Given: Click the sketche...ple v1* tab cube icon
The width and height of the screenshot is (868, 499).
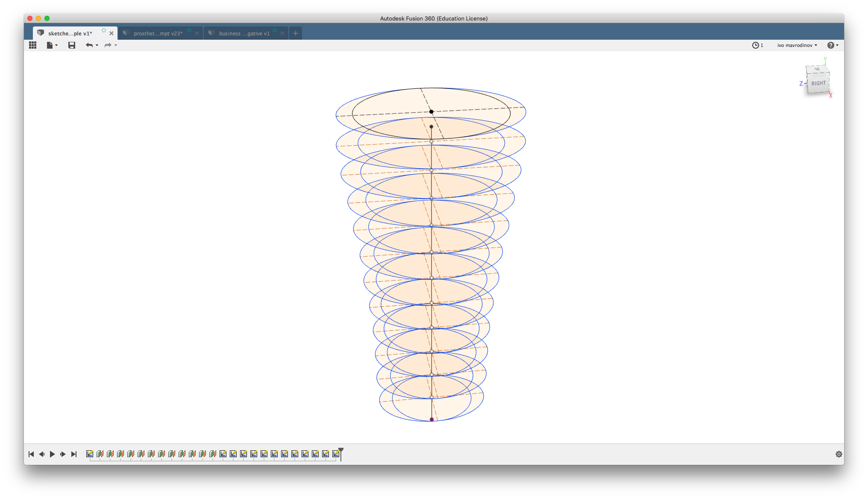Looking at the screenshot, I should (41, 33).
